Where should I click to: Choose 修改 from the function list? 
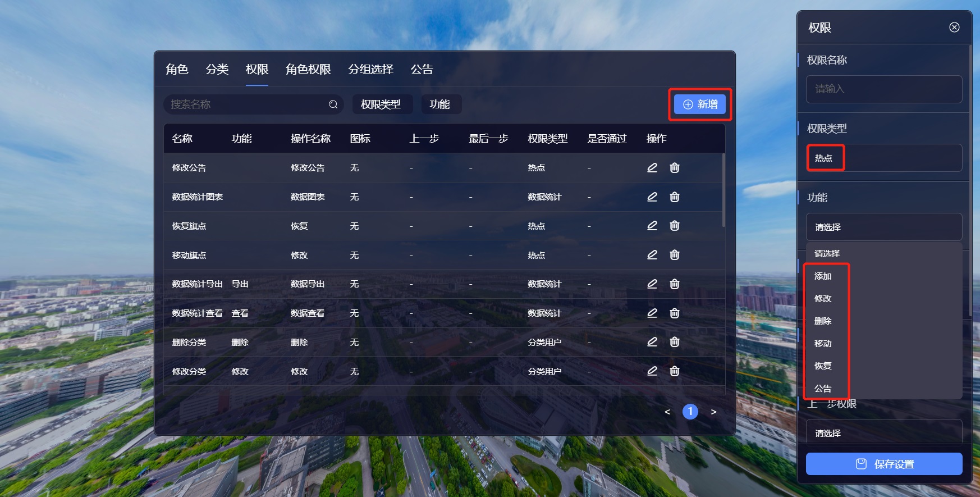coord(884,299)
